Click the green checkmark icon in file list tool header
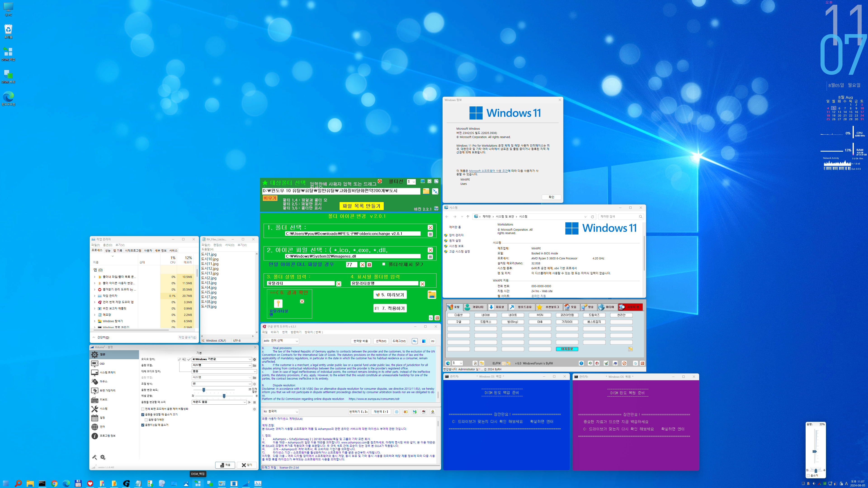The image size is (868, 488). click(x=429, y=181)
